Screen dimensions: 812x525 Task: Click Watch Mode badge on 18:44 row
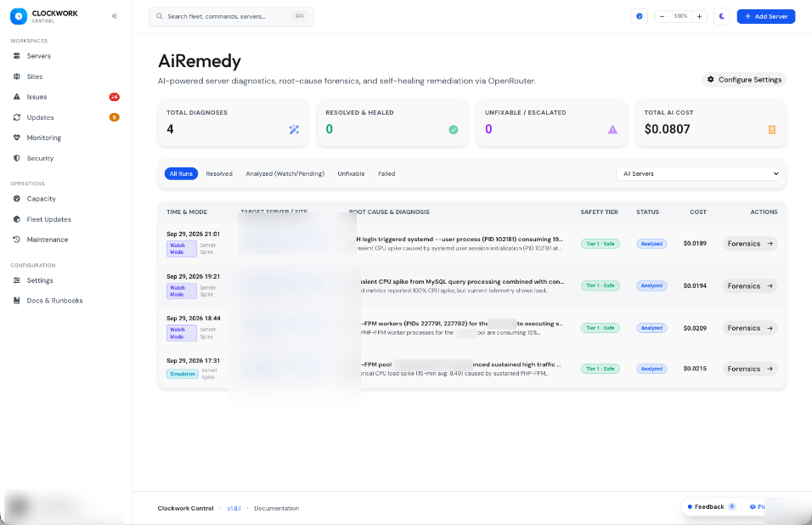[x=181, y=333]
